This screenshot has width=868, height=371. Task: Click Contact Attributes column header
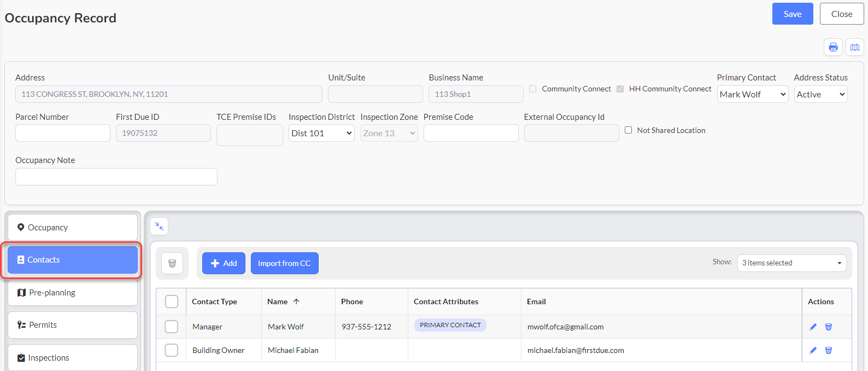(446, 302)
